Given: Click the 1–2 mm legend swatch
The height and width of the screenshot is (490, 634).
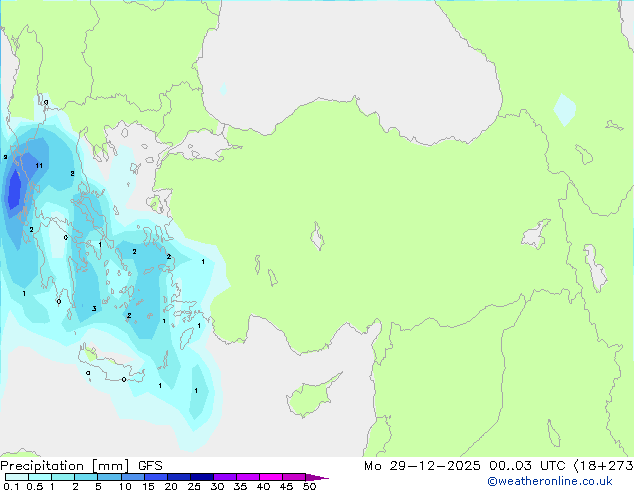Looking at the screenshot, I should click(63, 477).
